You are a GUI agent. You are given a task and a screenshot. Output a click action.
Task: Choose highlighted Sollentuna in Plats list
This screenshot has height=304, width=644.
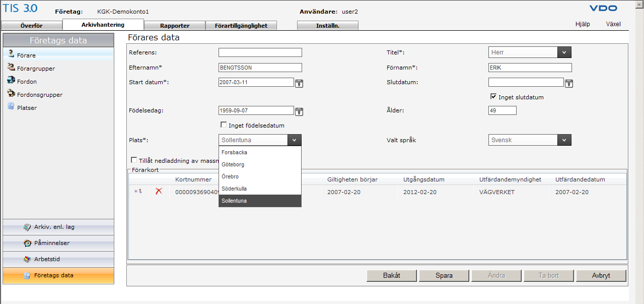260,201
